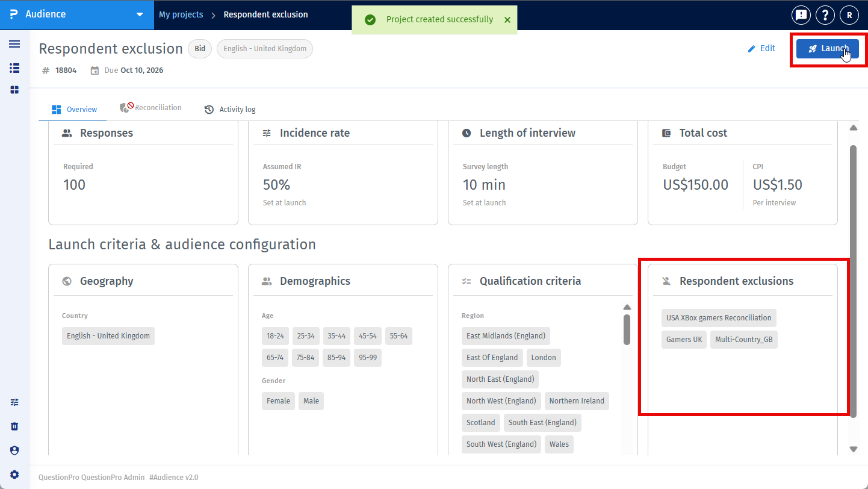Viewport: 868px width, 489px height.
Task: Go to My projects breadcrumb
Action: pos(181,14)
